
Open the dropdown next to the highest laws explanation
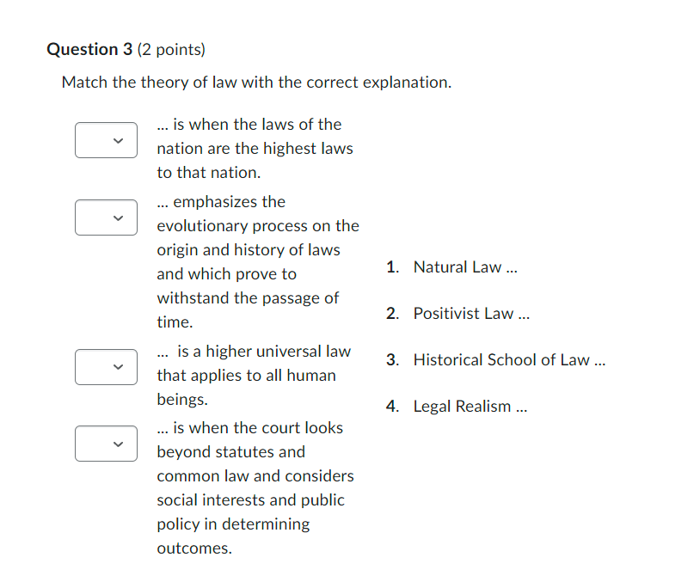coord(106,140)
